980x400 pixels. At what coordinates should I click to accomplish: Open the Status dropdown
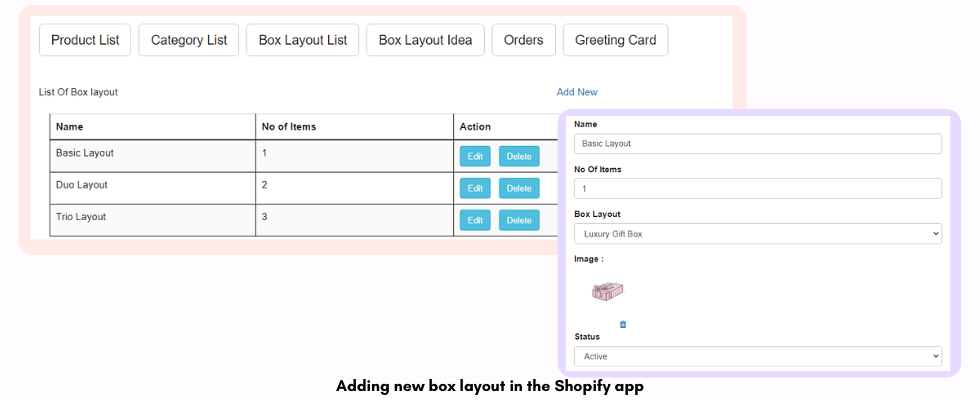tap(758, 356)
